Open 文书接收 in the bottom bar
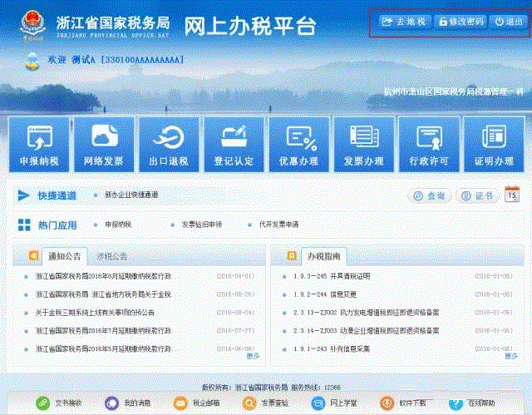Image resolution: width=532 pixels, height=415 pixels. 59,403
